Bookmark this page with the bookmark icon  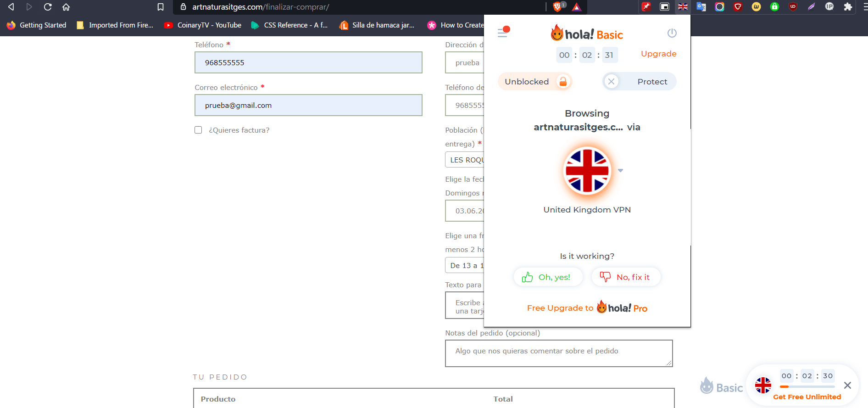161,7
